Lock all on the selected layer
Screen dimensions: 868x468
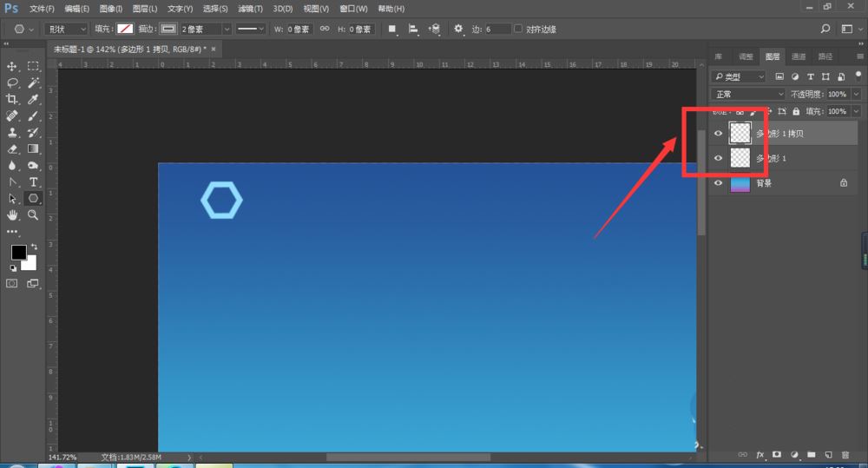796,111
